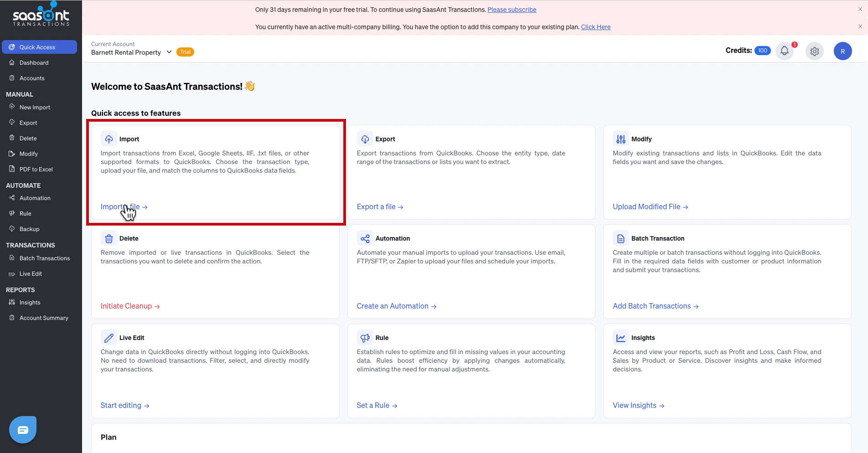Click the Batch Transaction document icon
Image resolution: width=868 pixels, height=453 pixels.
pyautogui.click(x=620, y=238)
